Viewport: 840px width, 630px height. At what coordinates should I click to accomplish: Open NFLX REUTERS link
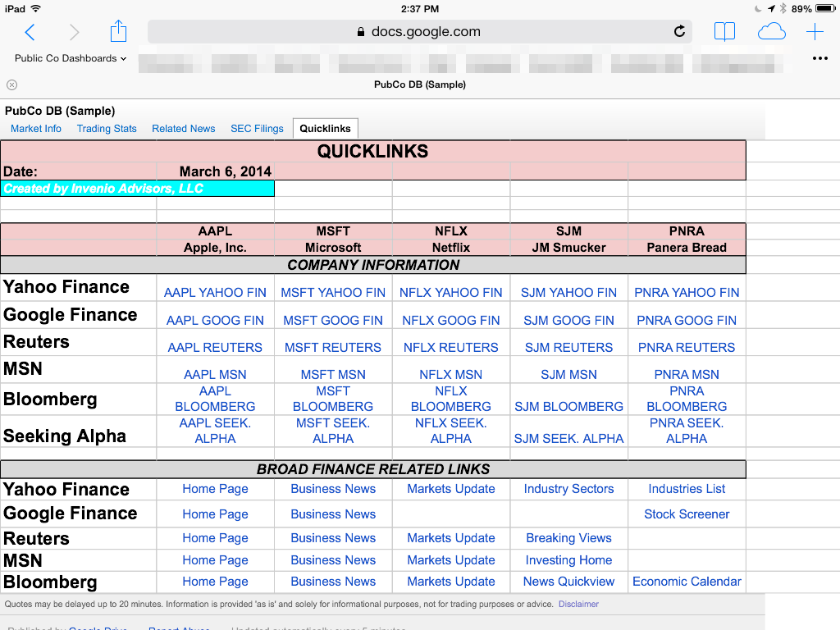[450, 348]
